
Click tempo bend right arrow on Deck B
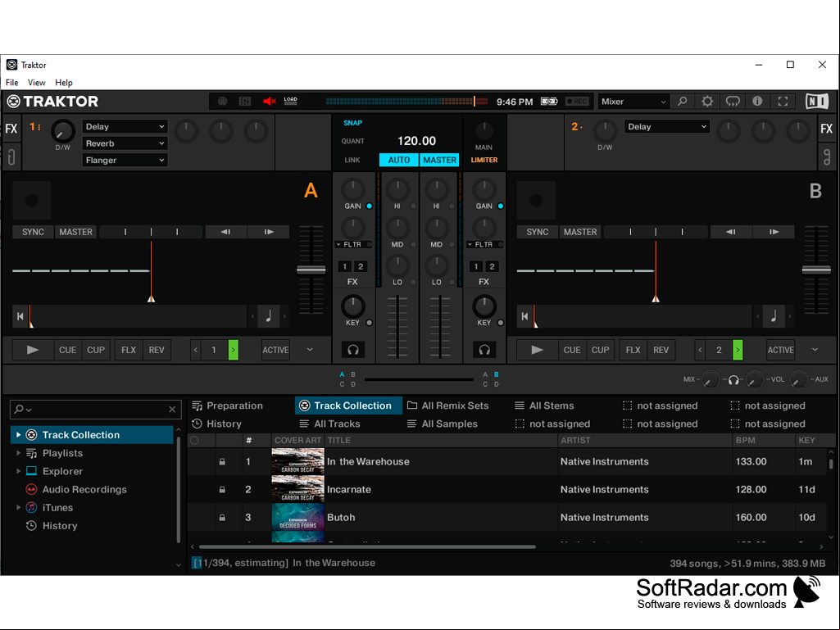point(774,232)
